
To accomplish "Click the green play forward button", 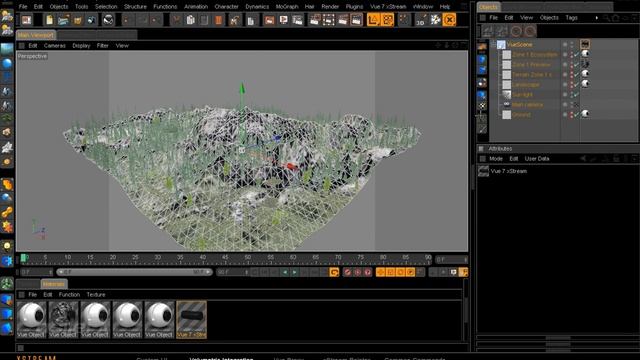I will [x=294, y=272].
